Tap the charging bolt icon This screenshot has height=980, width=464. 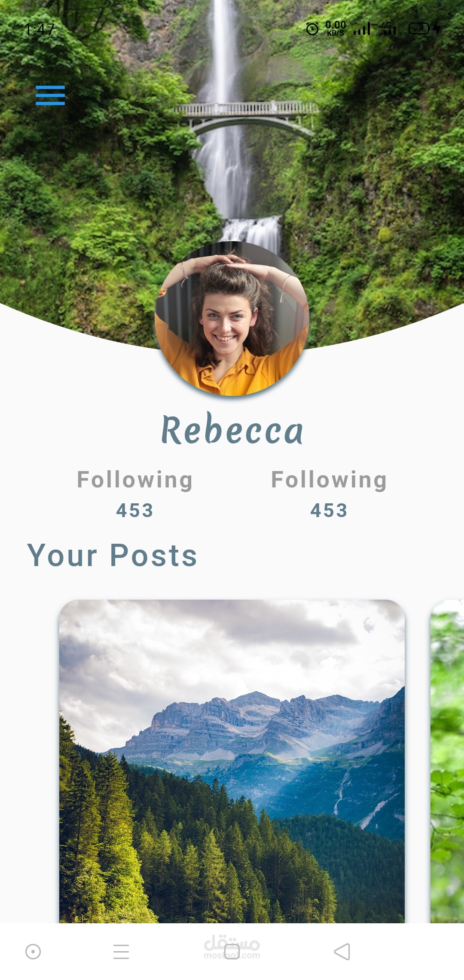[x=437, y=28]
